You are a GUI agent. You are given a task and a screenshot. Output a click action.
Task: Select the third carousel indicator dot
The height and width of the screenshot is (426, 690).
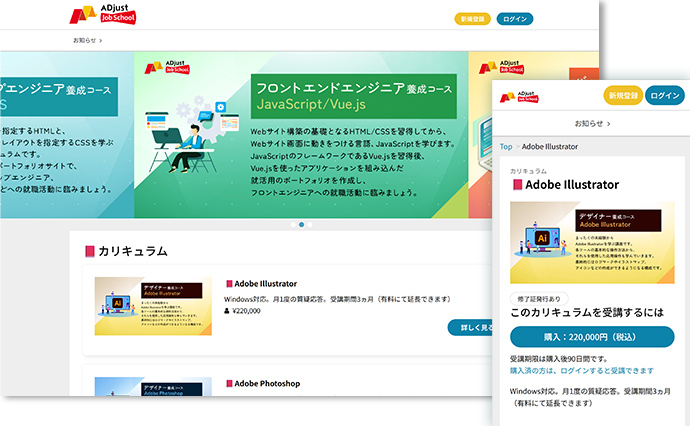pos(310,224)
